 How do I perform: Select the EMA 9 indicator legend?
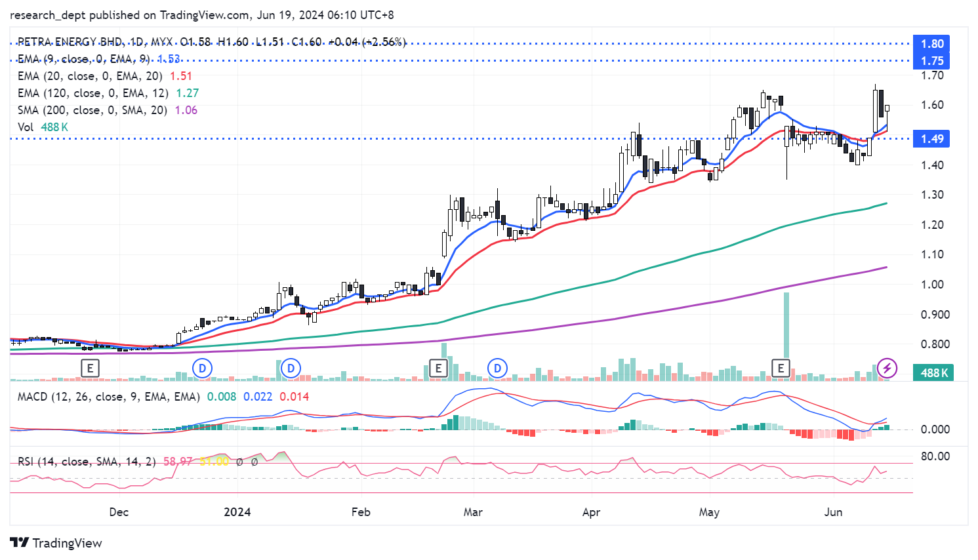pos(84,59)
